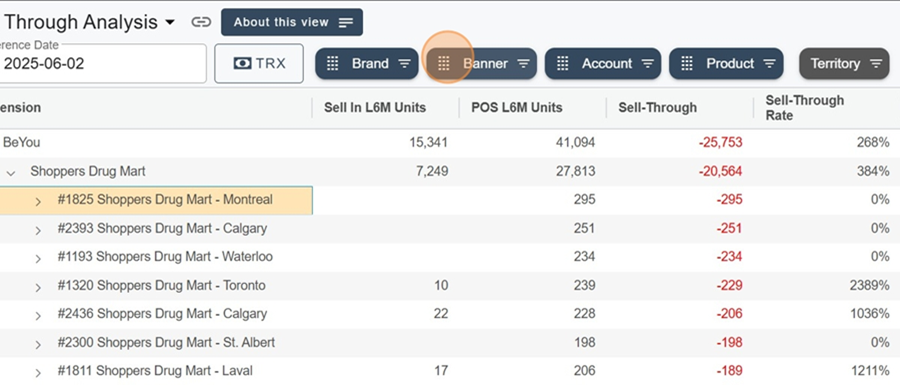Open the filter icon on Brand chip

click(405, 64)
